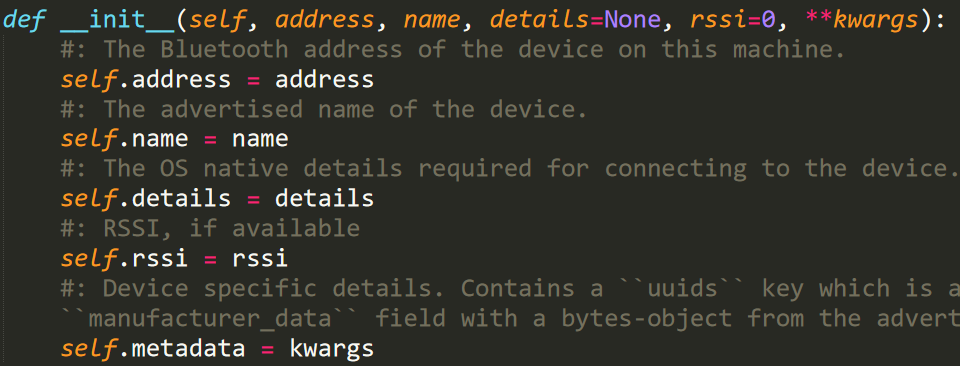Click the name parameter in signature
The image size is (960, 366).
click(x=432, y=20)
